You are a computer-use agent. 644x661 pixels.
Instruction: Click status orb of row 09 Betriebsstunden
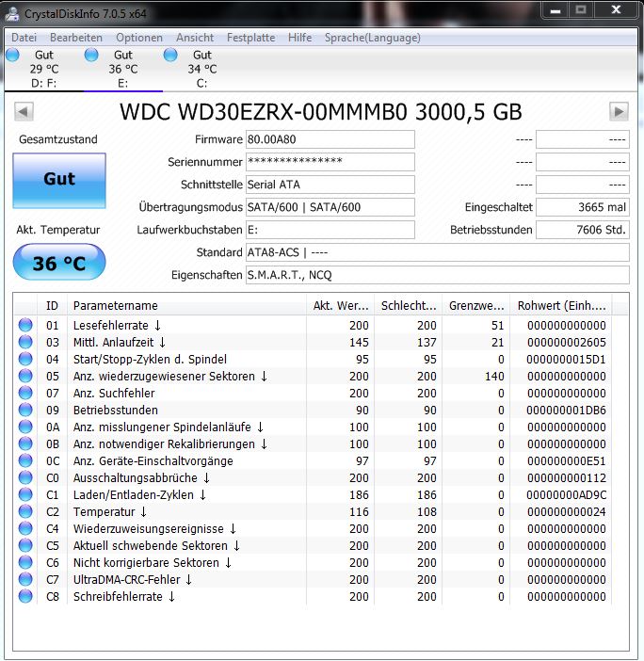point(25,410)
